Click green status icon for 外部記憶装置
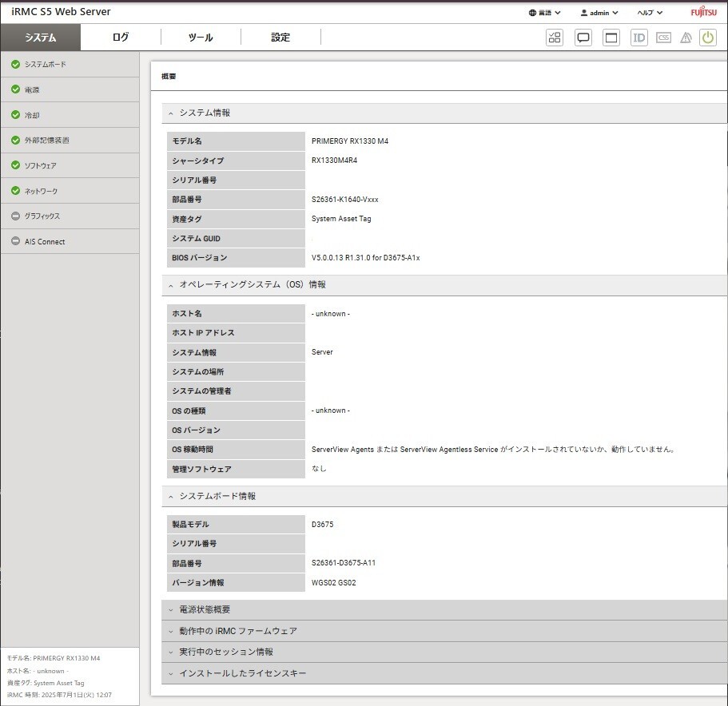The height and width of the screenshot is (706, 728). point(15,140)
